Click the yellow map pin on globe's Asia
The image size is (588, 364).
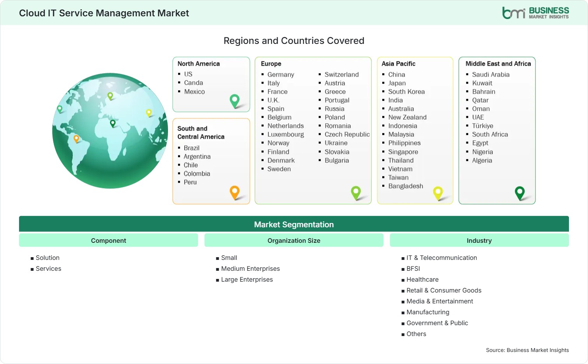tap(149, 113)
